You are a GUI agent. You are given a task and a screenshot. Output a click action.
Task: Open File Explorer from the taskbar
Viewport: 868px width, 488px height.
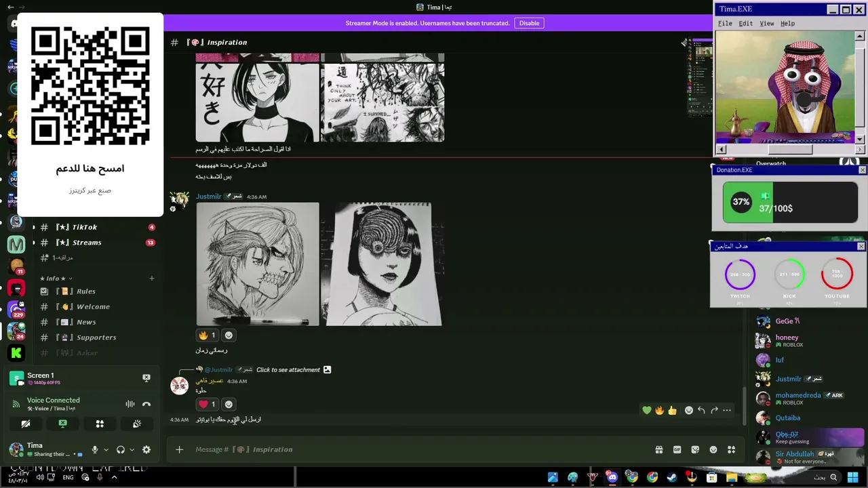732,477
